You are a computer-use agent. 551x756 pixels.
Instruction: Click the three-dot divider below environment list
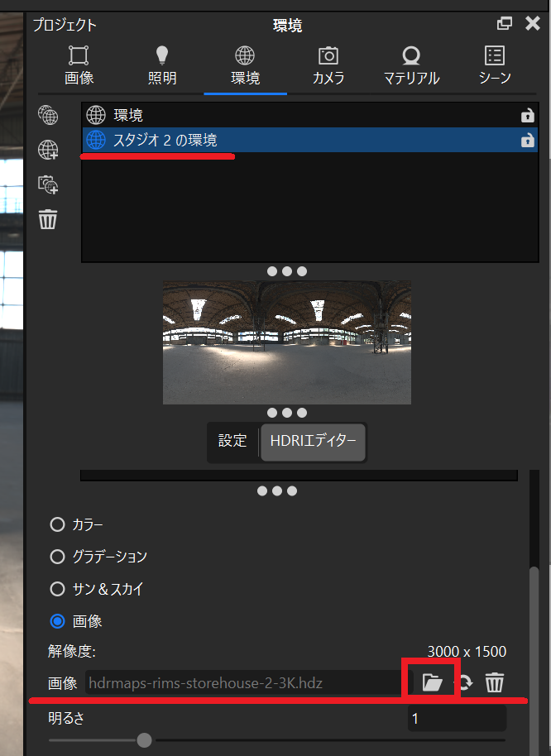(287, 271)
